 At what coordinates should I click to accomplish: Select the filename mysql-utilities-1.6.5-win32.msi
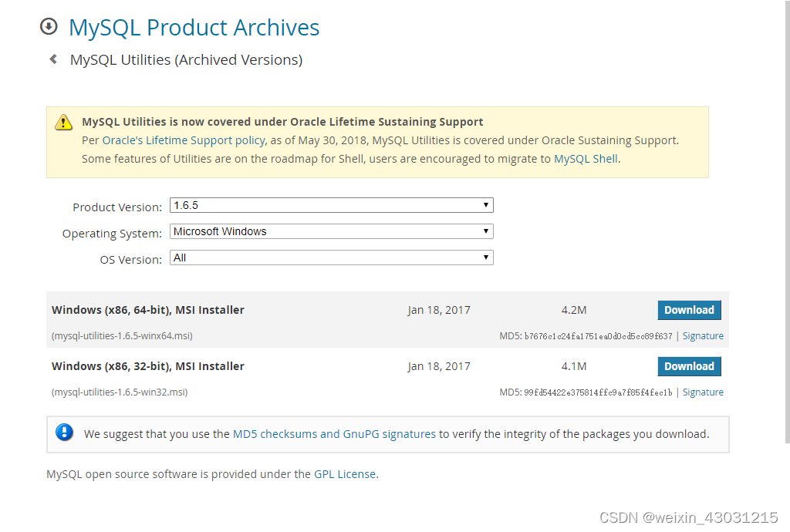(x=120, y=392)
